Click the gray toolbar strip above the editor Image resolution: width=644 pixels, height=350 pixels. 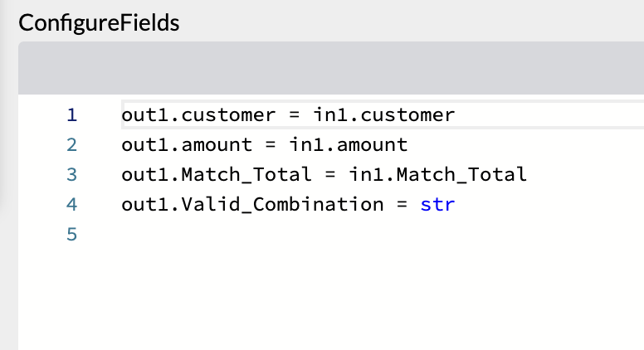[332, 67]
